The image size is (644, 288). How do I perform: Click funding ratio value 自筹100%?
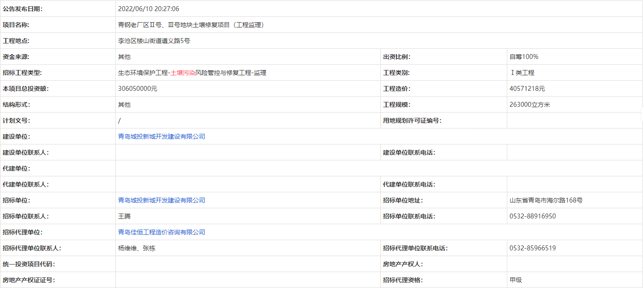pyautogui.click(x=524, y=57)
